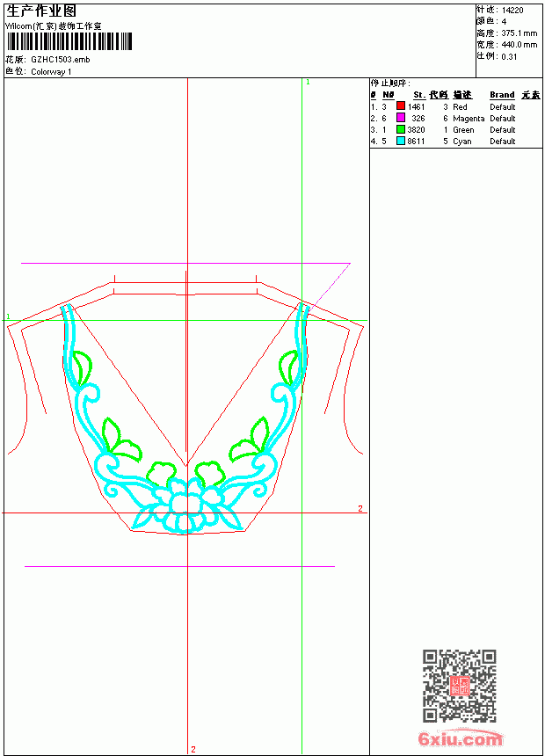Click the Colorway 1 label
Viewport: 545px width, 756px height.
51,72
